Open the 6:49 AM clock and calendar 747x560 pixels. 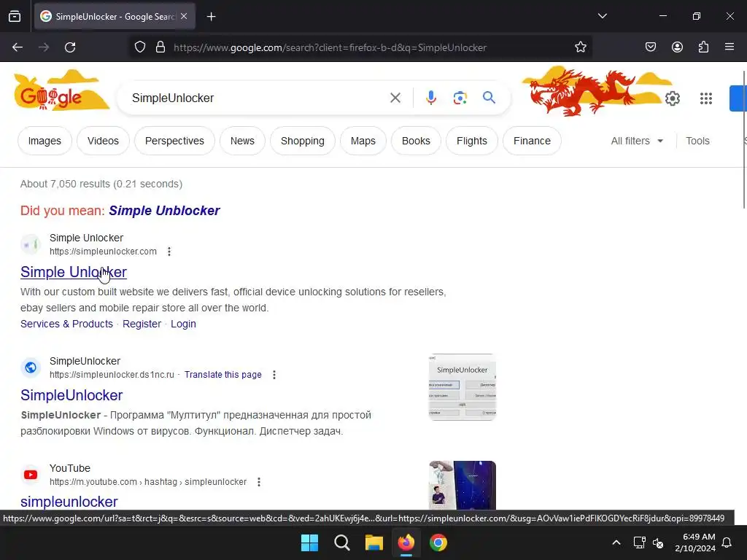(695, 542)
